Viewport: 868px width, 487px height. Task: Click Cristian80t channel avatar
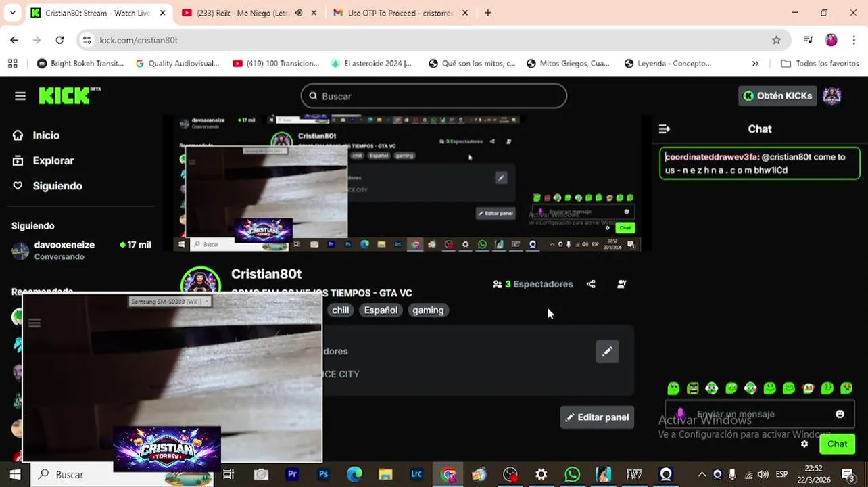click(201, 284)
